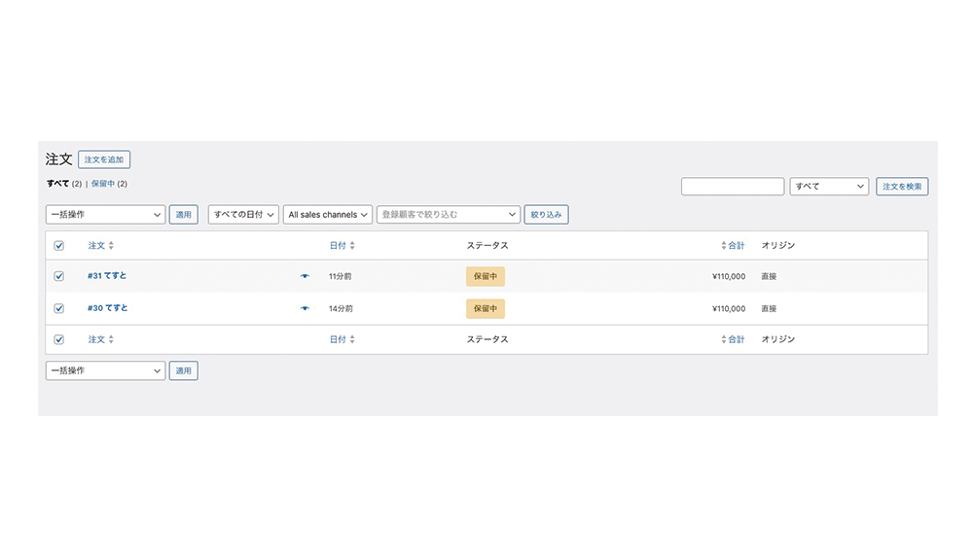973x560 pixels.
Task: Click the 保留中 status badge of order #30
Action: click(485, 308)
